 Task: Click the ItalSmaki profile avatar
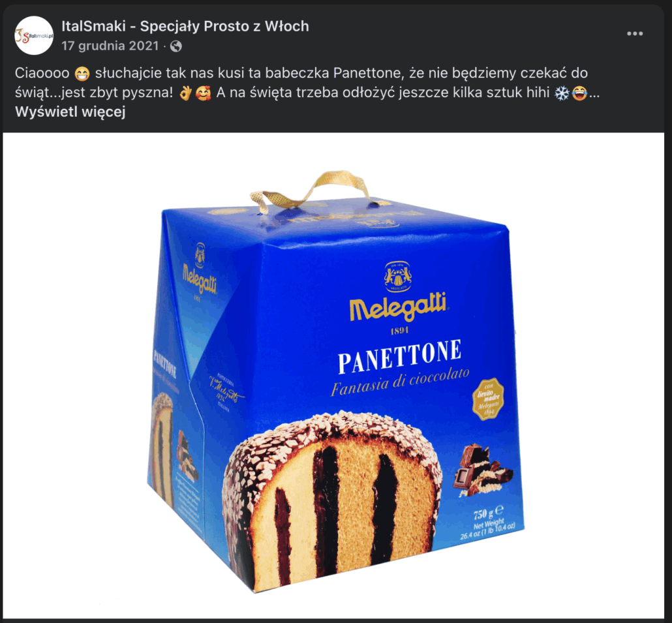point(34,36)
